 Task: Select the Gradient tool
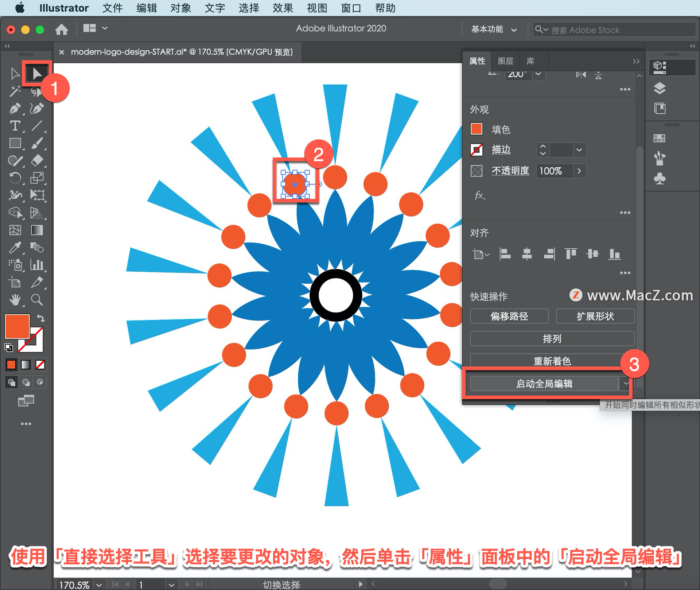(x=37, y=230)
